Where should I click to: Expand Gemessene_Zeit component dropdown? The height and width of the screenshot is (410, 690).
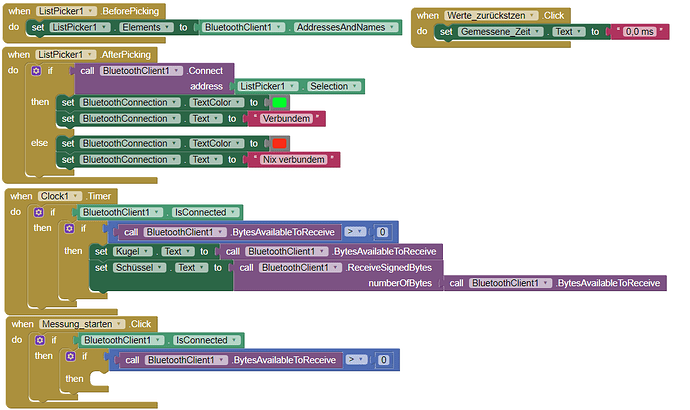point(501,32)
